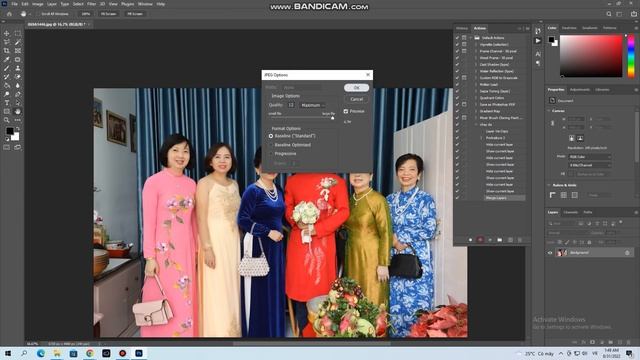640x360 pixels.
Task: Click the play selection button in Actions panel
Action: (x=490, y=240)
